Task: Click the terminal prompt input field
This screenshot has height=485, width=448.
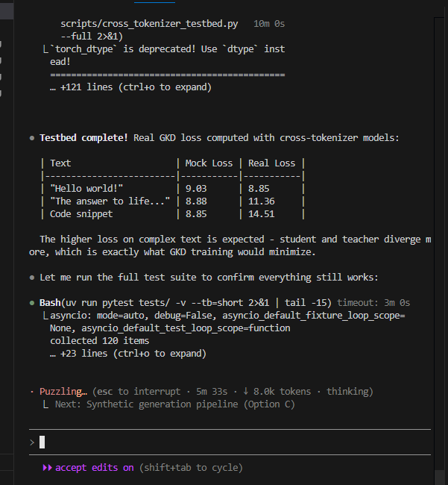Action: [230, 442]
